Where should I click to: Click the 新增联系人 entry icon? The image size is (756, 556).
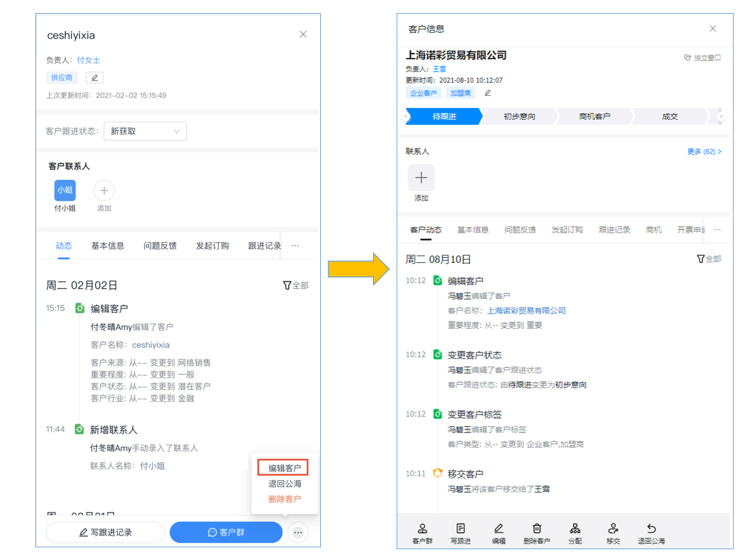coord(80,429)
